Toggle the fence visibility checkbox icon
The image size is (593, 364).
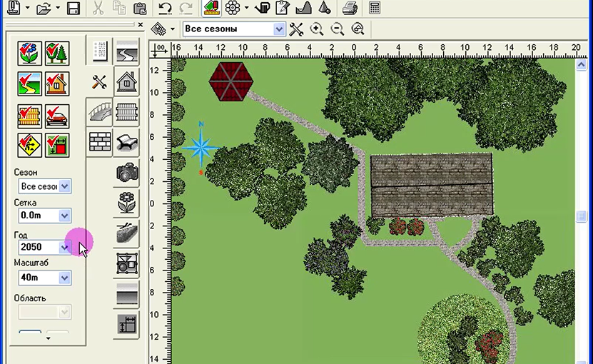(x=29, y=116)
